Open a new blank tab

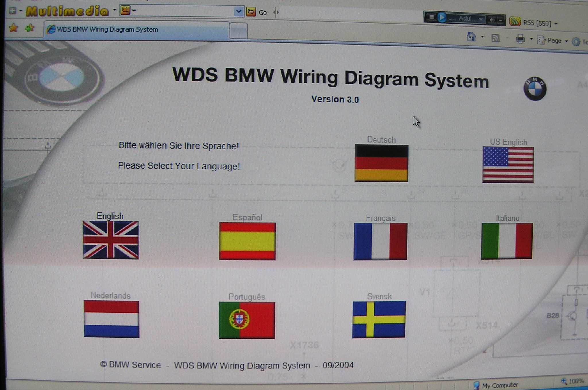coord(238,31)
